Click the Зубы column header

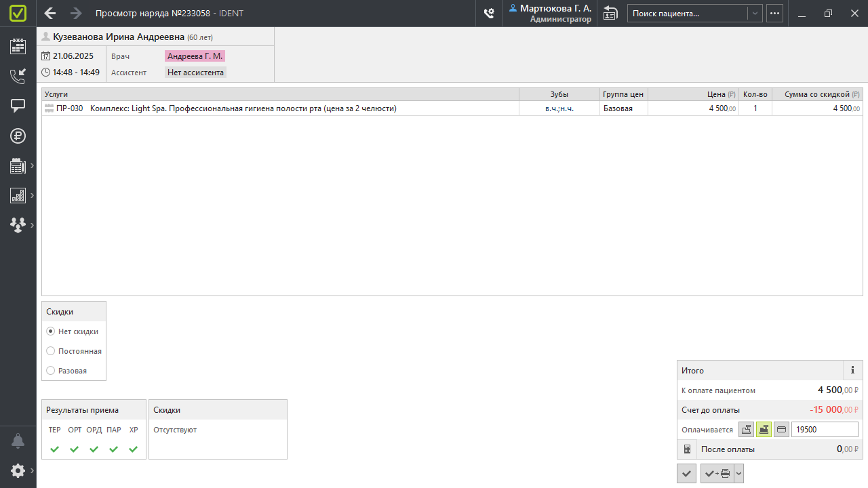coord(559,94)
